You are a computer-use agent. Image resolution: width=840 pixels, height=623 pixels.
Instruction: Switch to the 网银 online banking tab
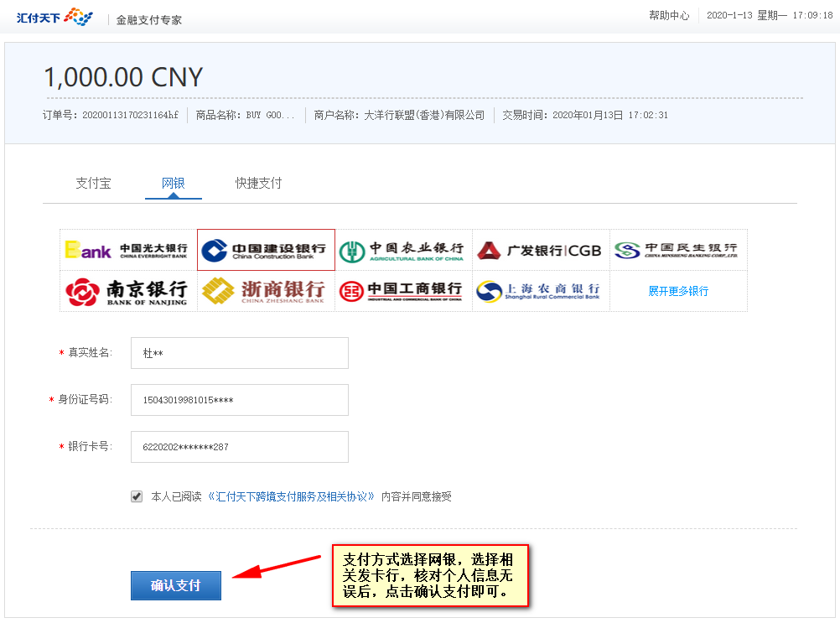tap(173, 183)
